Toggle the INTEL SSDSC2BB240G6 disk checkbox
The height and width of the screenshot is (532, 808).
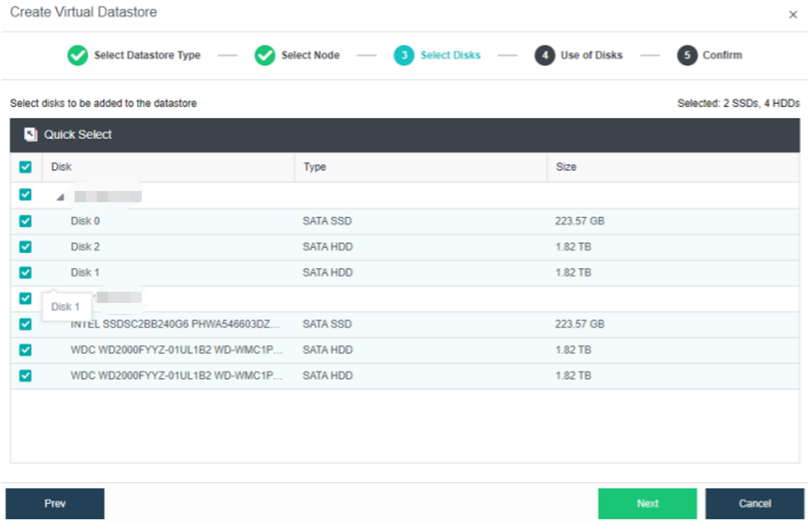click(25, 325)
